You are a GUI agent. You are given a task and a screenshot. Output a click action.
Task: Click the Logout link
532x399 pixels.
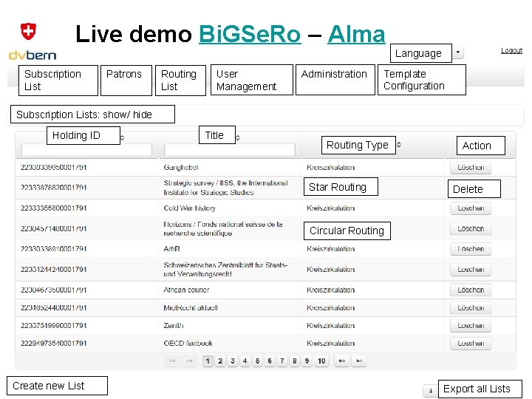511,50
